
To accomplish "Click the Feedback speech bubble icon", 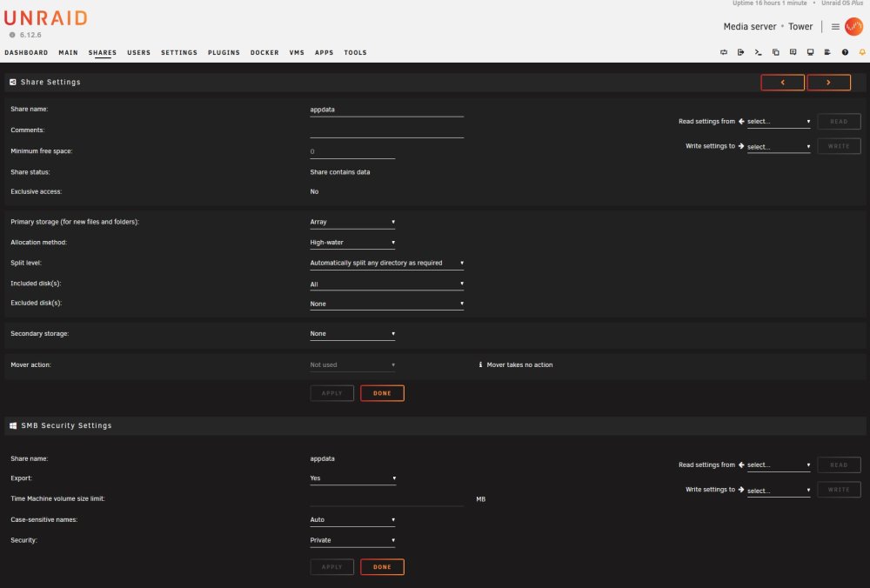I will [793, 52].
